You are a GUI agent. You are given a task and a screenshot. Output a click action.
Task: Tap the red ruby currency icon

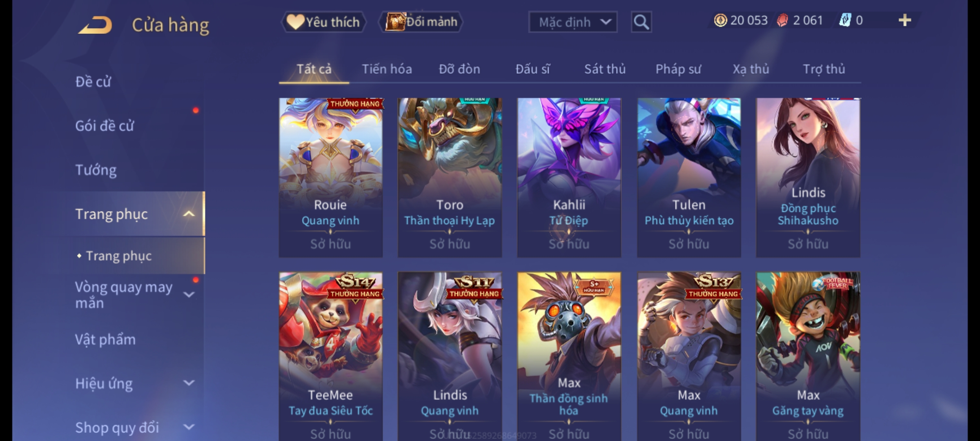tap(782, 20)
